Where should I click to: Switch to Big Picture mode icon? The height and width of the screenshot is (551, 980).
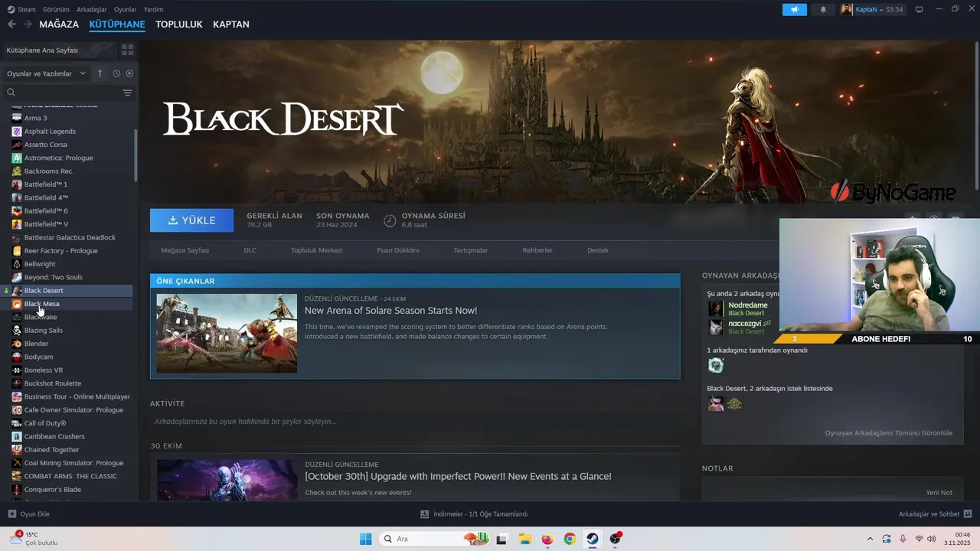click(x=920, y=9)
